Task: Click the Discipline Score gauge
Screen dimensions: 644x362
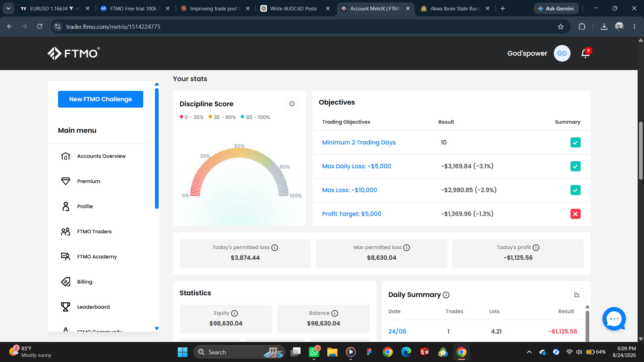Action: pyautogui.click(x=239, y=172)
